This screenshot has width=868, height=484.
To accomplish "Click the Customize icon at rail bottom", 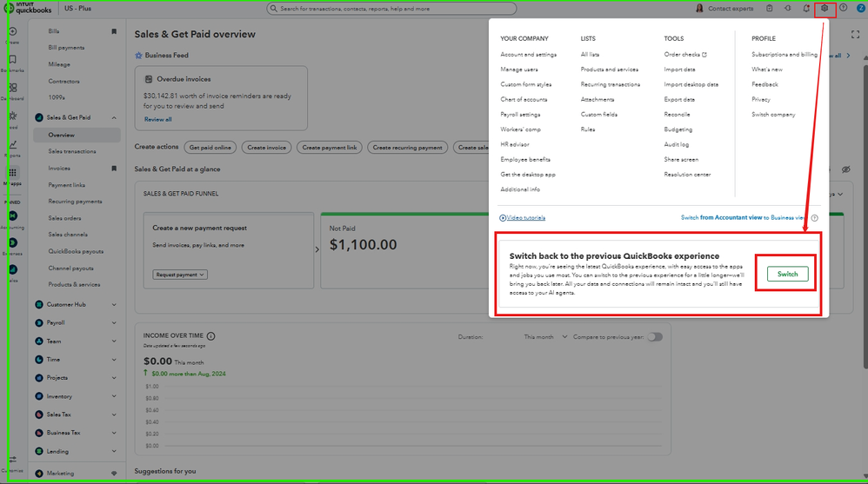I will coord(12,460).
